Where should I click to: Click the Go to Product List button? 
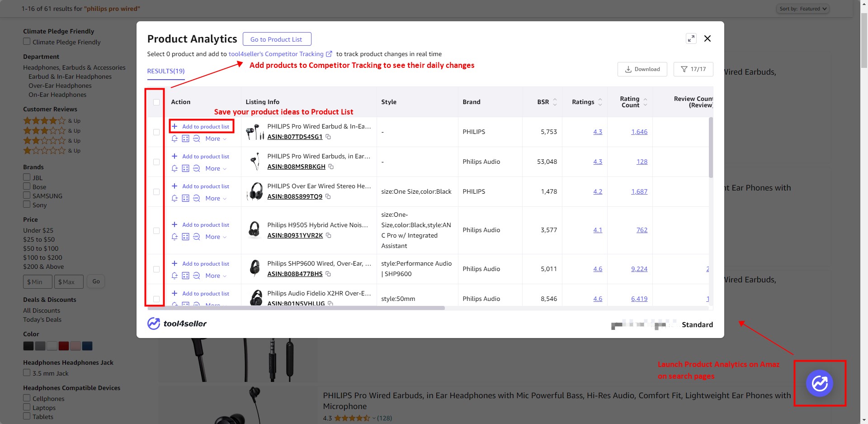[x=277, y=39]
